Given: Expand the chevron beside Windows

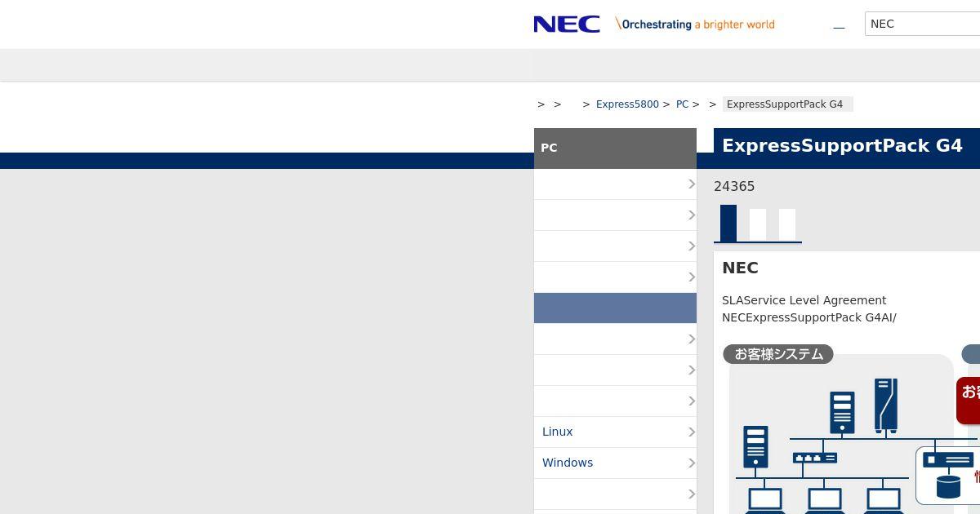Looking at the screenshot, I should tap(691, 463).
